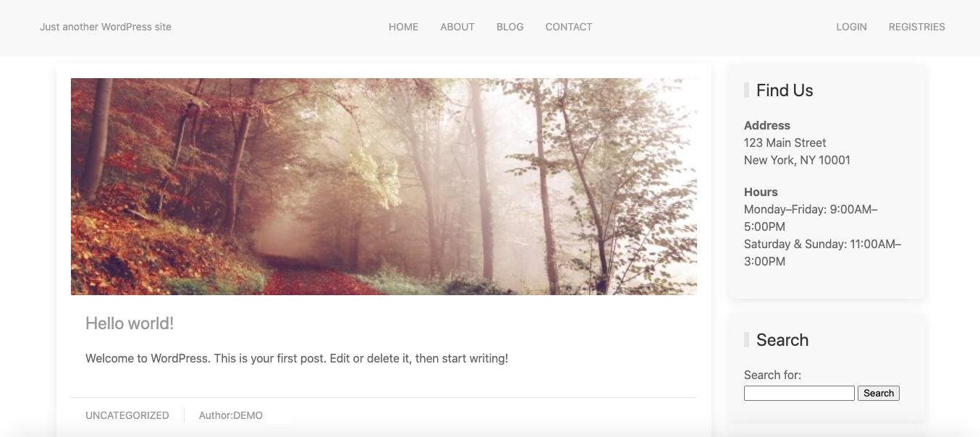Click the LOGIN link
Viewport: 980px width, 437px height.
click(851, 27)
